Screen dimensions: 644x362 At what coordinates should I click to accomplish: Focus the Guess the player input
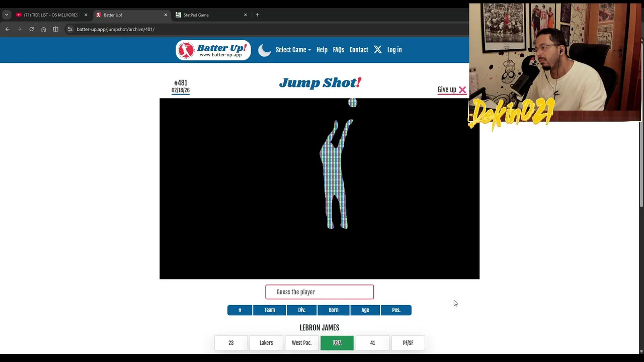tap(319, 292)
